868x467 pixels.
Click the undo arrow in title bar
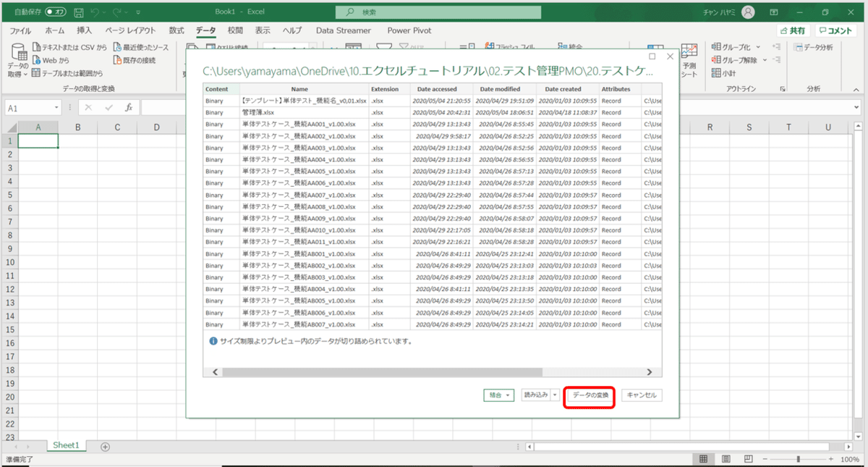tap(95, 12)
